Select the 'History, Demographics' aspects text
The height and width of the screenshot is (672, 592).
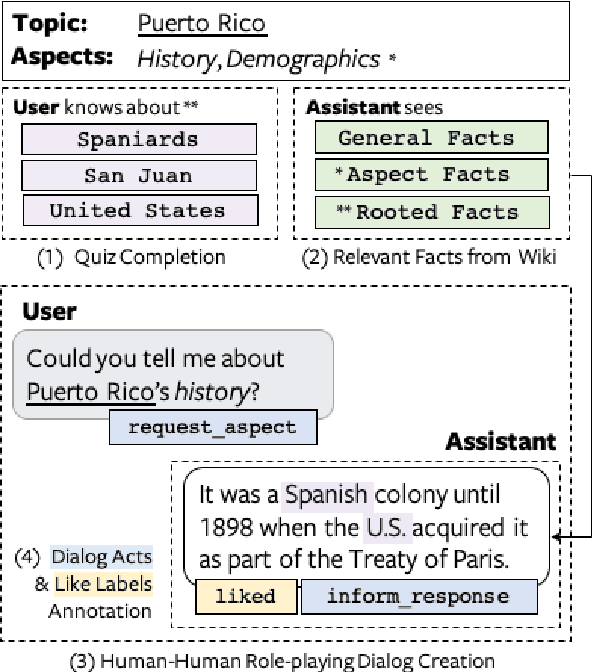click(x=259, y=60)
